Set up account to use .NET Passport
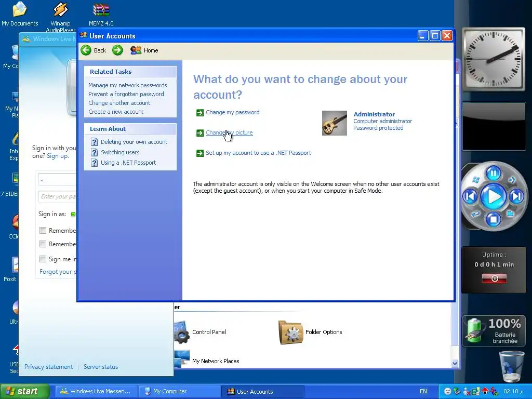 (258, 153)
